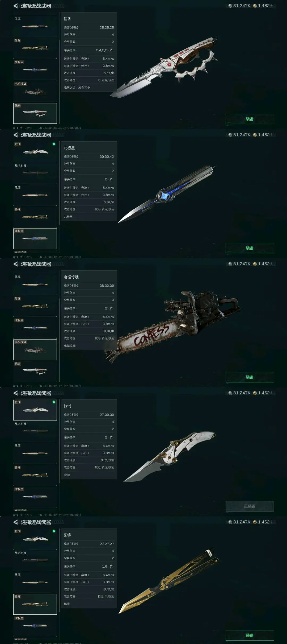Click weapon list scrollbar on the 电锯惊魂 screen

(x=59, y=340)
